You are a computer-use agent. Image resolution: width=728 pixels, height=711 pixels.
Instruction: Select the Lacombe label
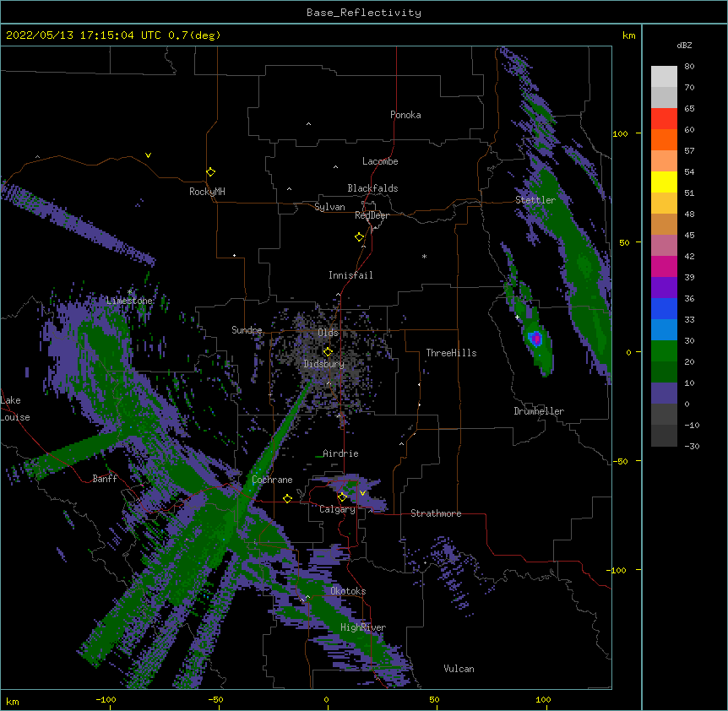[380, 161]
